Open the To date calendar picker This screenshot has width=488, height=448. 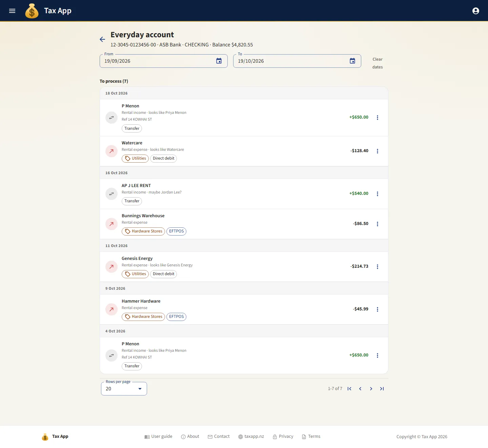(x=352, y=61)
